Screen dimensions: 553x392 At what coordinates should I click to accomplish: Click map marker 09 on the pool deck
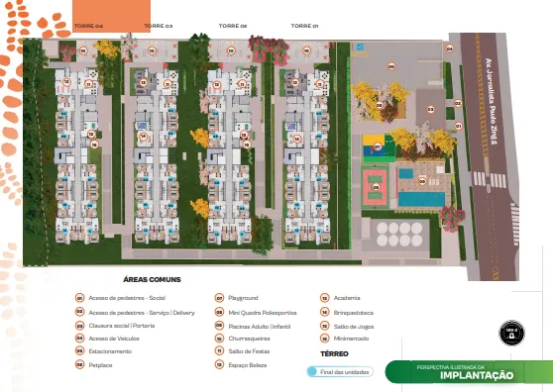(422, 181)
